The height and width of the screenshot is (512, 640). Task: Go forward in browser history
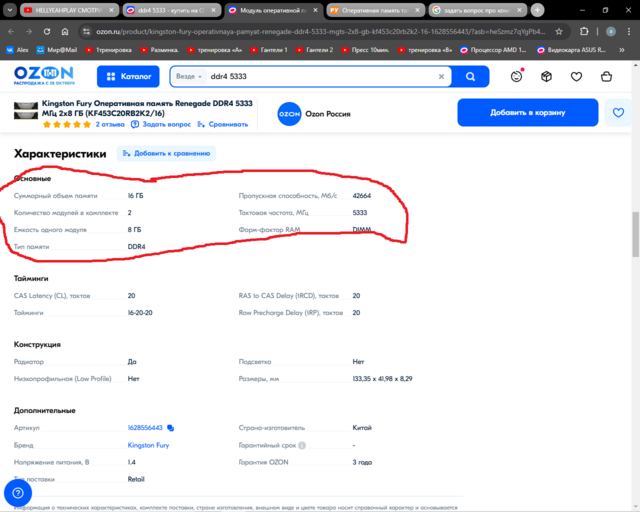coord(29,31)
